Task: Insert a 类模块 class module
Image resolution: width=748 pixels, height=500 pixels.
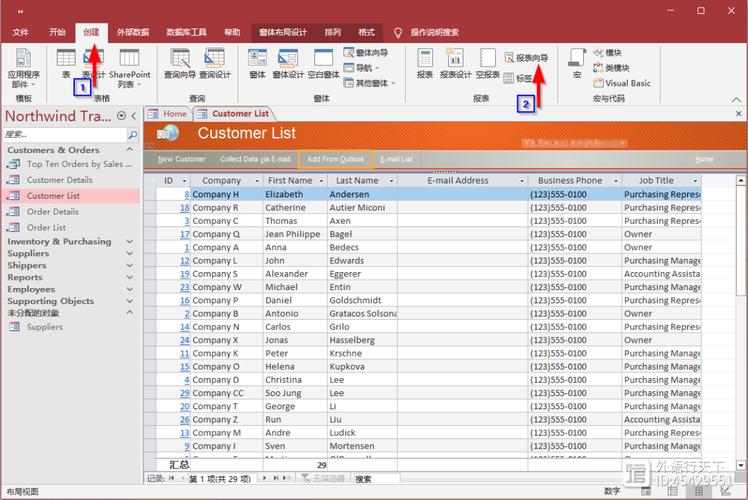Action: [611, 68]
